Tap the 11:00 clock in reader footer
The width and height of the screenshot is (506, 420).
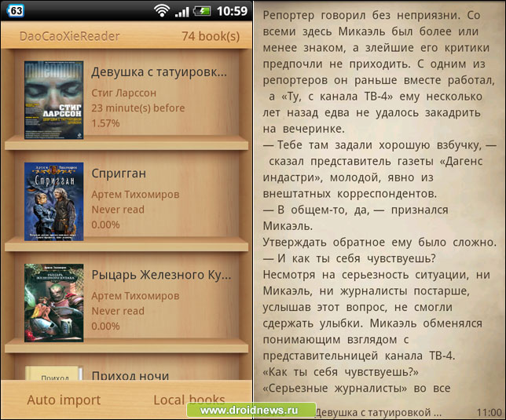pyautogui.click(x=487, y=411)
